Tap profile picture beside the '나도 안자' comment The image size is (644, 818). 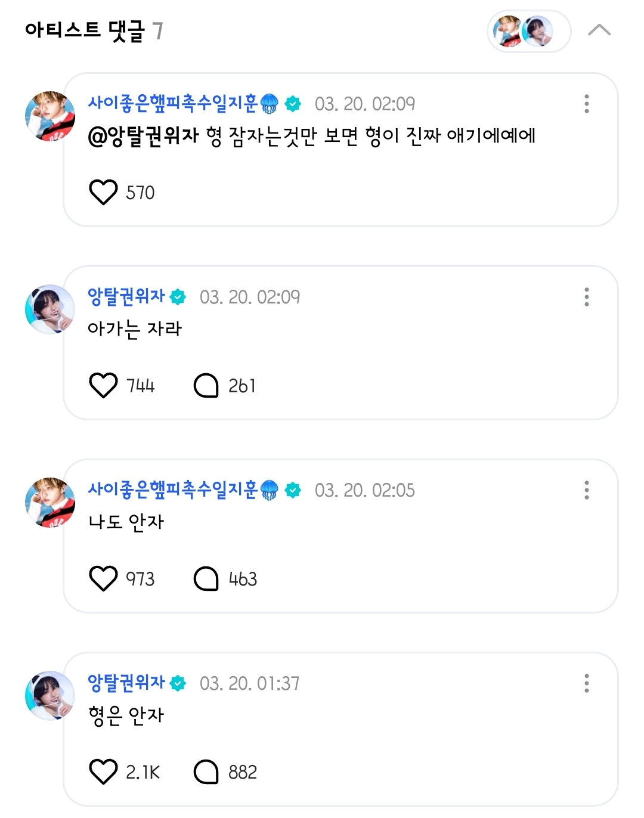[50, 503]
